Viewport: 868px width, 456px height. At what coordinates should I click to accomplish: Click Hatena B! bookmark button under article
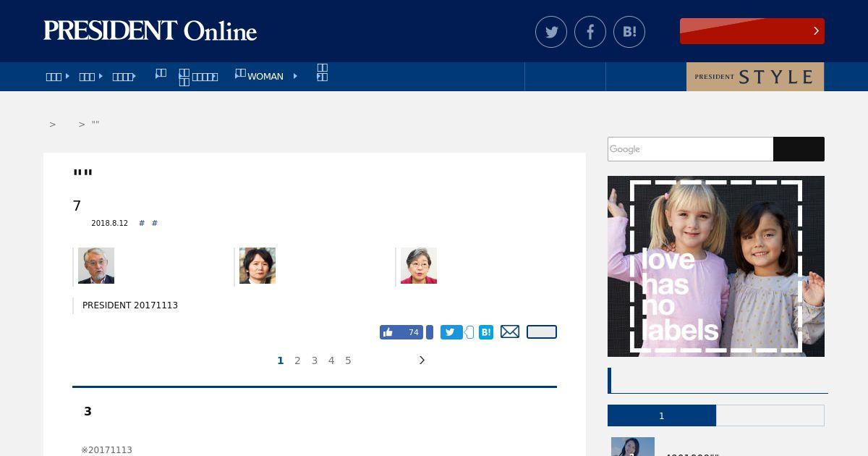point(486,332)
